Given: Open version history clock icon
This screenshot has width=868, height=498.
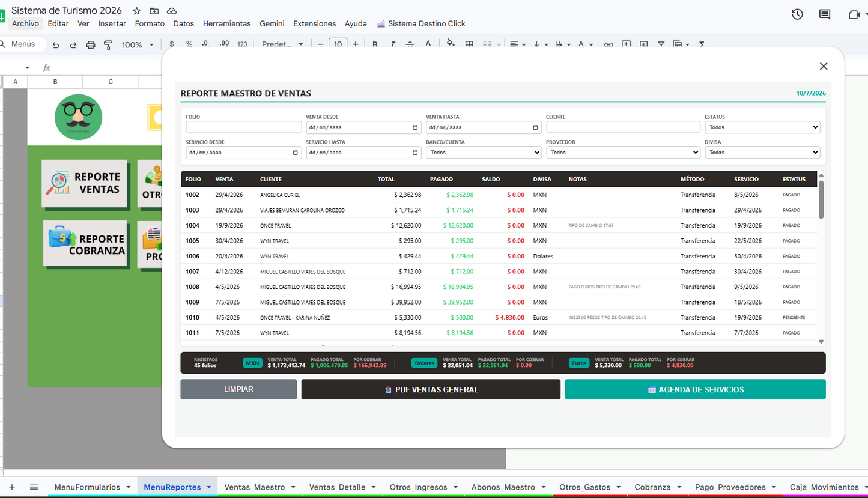Looking at the screenshot, I should [x=797, y=14].
